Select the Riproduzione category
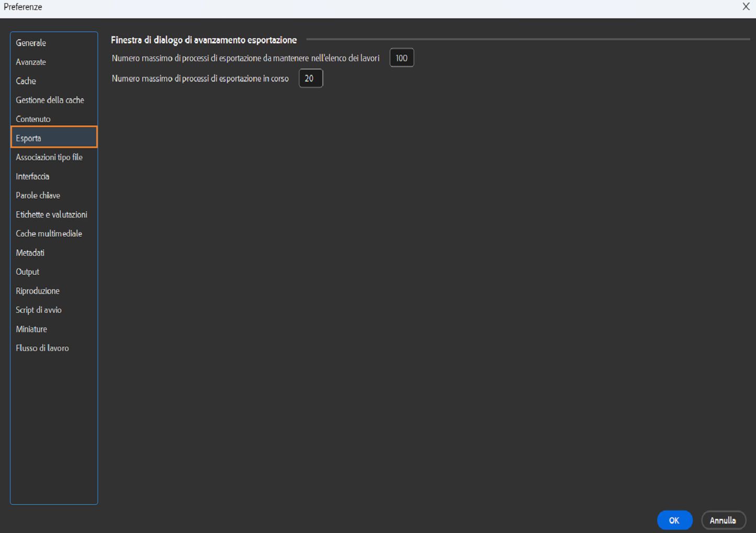The width and height of the screenshot is (756, 533). [54, 291]
